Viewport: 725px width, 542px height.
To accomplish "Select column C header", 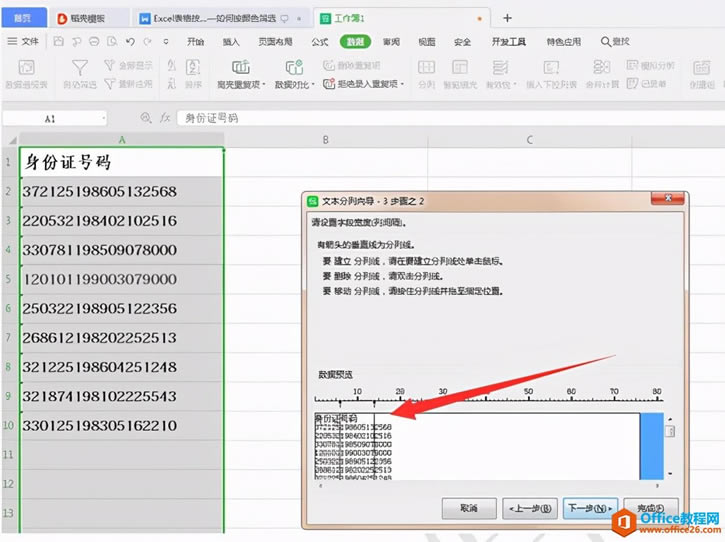I will click(529, 140).
